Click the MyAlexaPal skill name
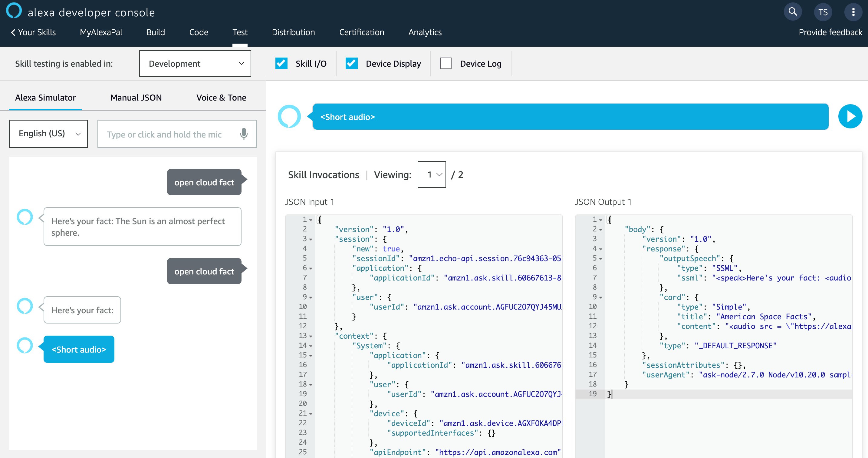Viewport: 868px width, 458px height. point(101,32)
